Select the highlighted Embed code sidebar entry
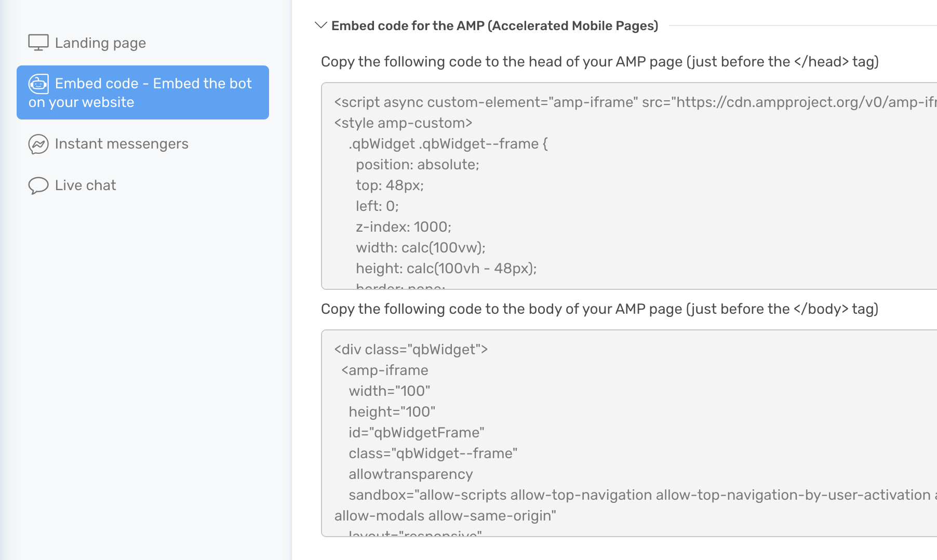This screenshot has width=937, height=560. point(142,92)
